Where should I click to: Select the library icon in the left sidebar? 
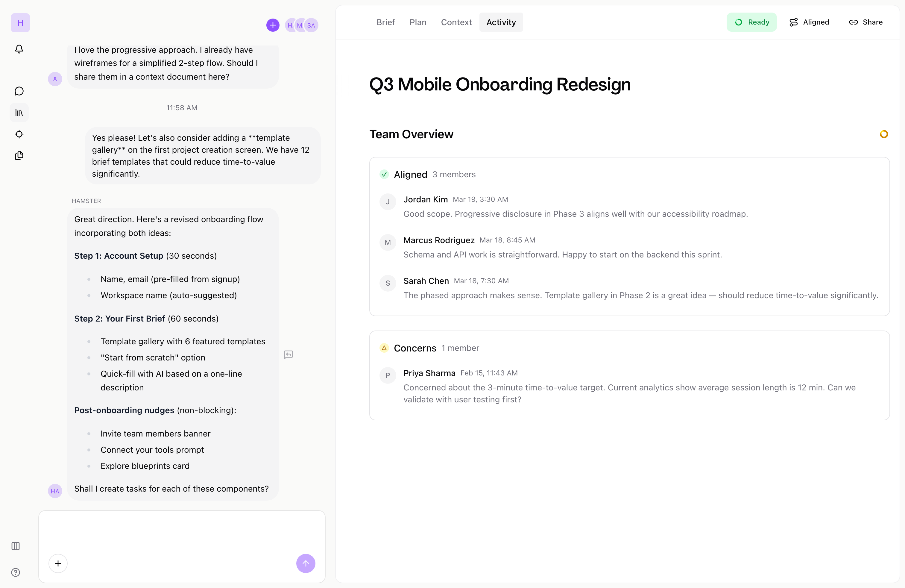tap(19, 112)
